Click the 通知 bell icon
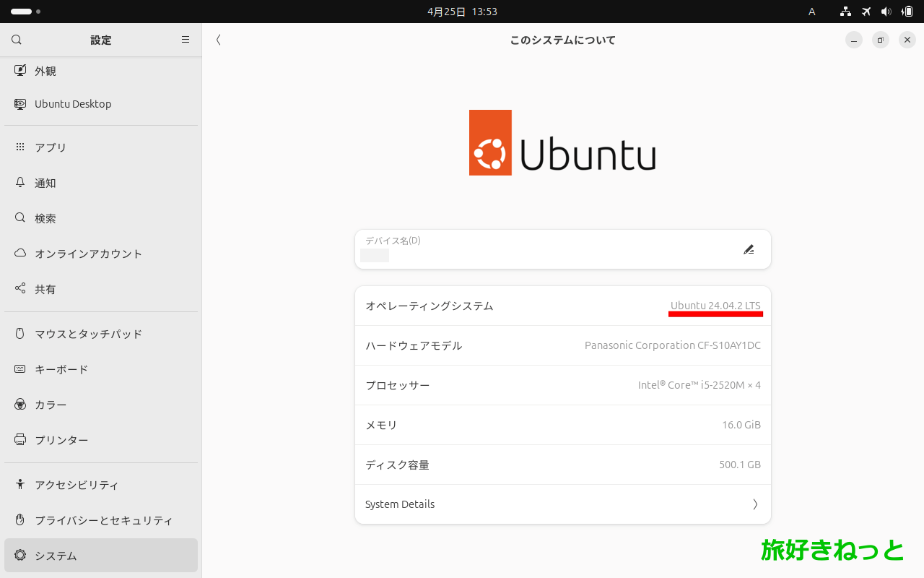924x578 pixels. tap(20, 183)
